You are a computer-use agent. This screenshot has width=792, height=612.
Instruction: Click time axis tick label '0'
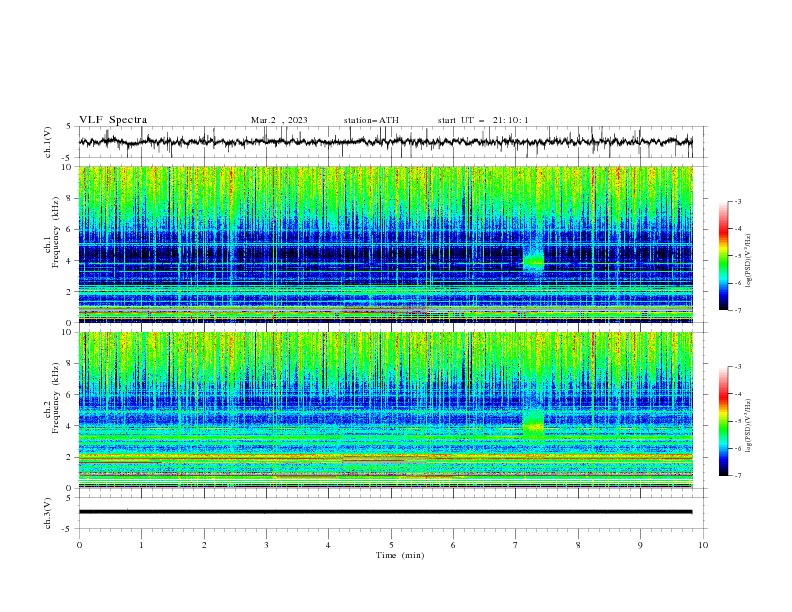[79, 545]
